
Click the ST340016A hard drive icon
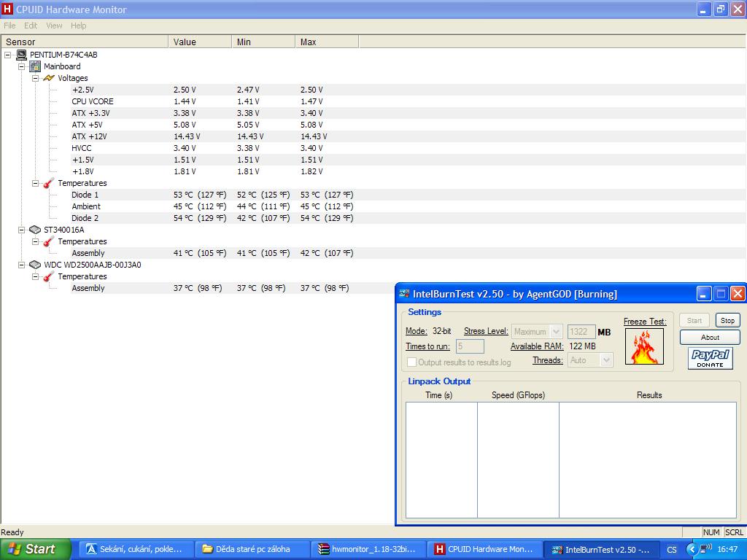[x=35, y=230]
